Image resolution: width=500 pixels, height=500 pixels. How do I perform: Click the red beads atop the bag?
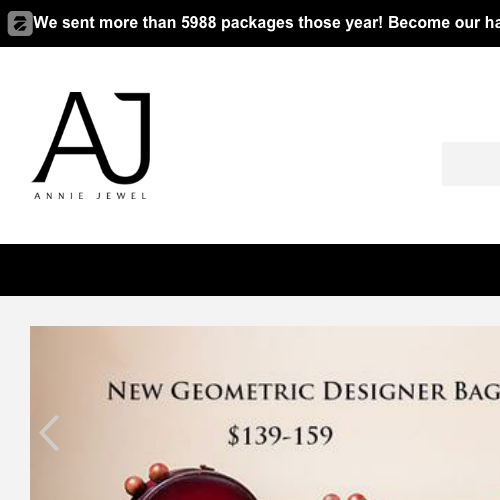147,478
